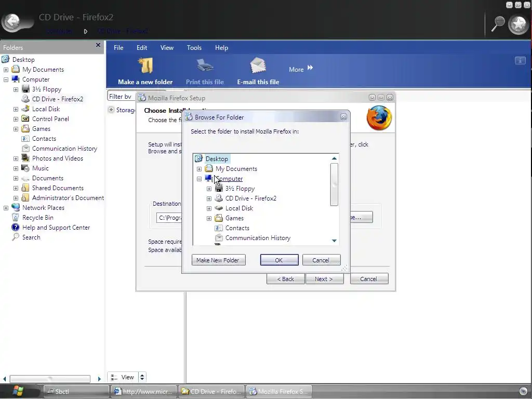Viewport: 532px width, 399px height.
Task: Click the back arrow navigation button
Action: pyautogui.click(x=13, y=22)
